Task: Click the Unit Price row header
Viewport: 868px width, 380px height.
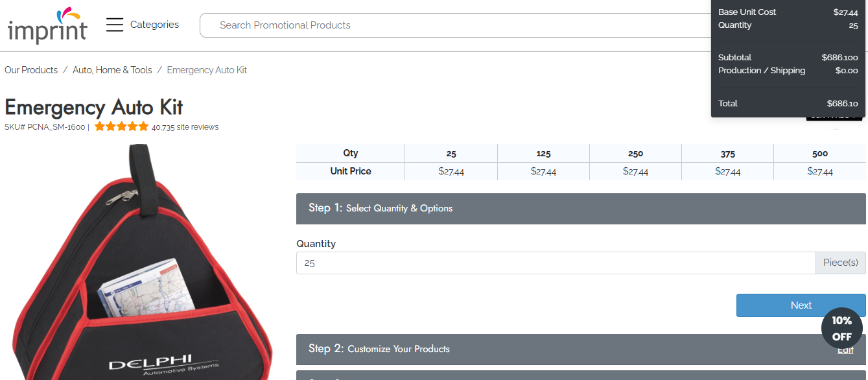Action: click(351, 171)
